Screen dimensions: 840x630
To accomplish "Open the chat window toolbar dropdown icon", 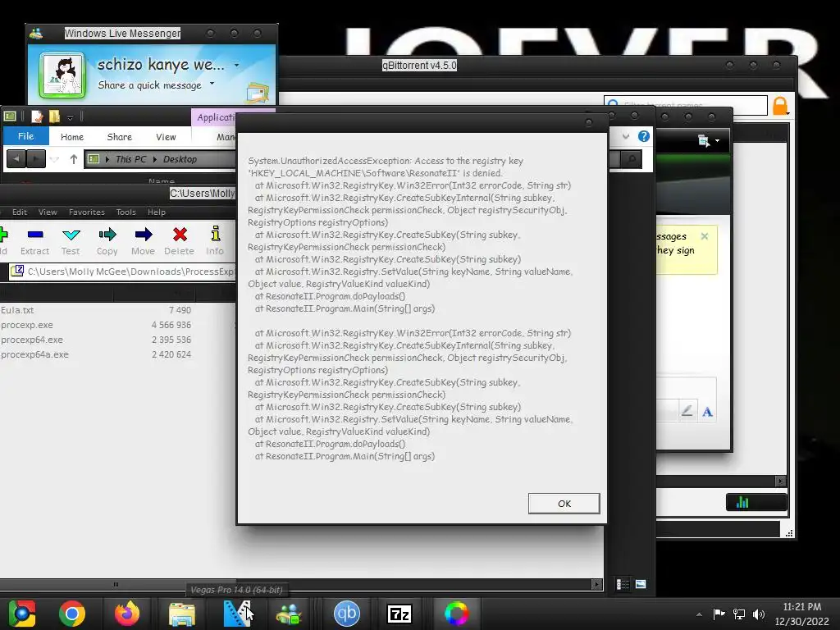I will [x=708, y=141].
